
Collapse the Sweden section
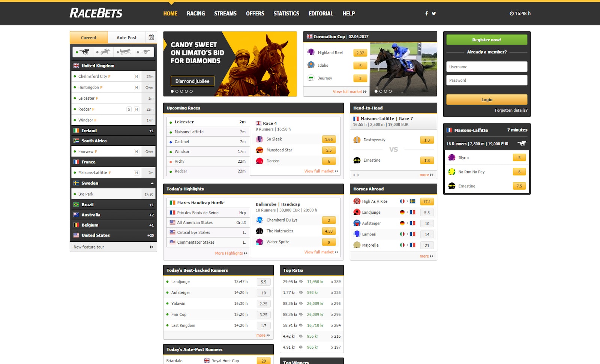(151, 183)
